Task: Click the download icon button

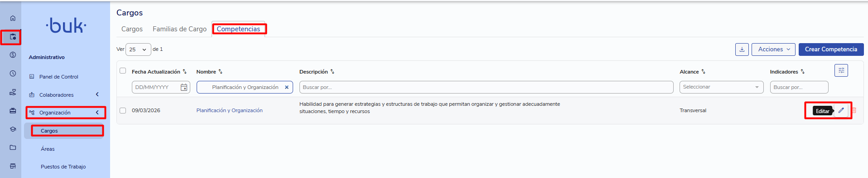Action: (742, 49)
